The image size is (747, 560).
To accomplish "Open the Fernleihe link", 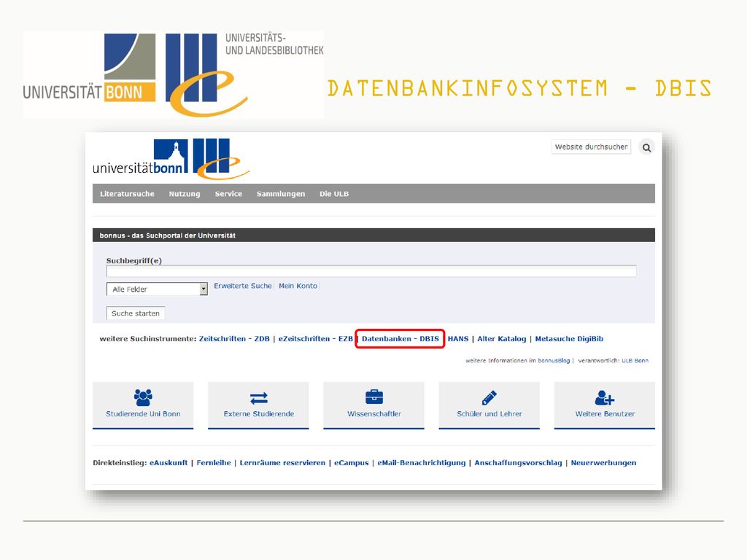I will click(214, 462).
